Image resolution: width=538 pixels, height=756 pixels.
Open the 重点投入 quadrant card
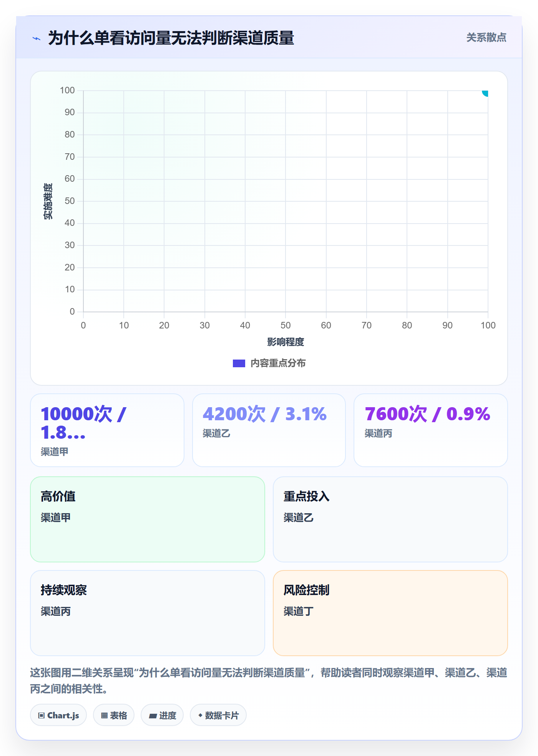[x=390, y=519]
